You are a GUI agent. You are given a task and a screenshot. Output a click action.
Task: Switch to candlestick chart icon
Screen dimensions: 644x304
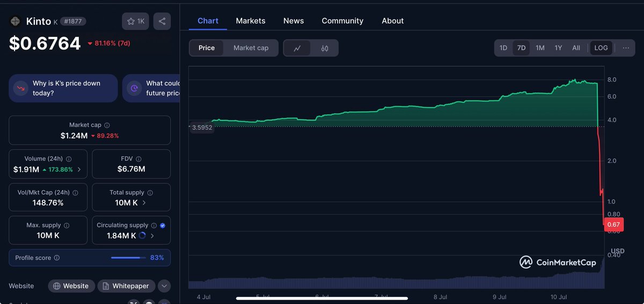tap(325, 48)
